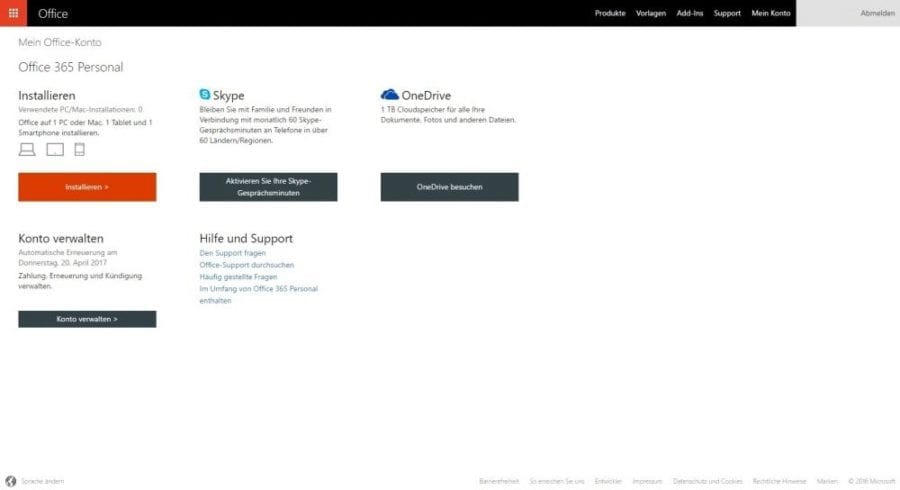Click the OneDrive cloud icon
Screen dimensions: 900x490
390,94
